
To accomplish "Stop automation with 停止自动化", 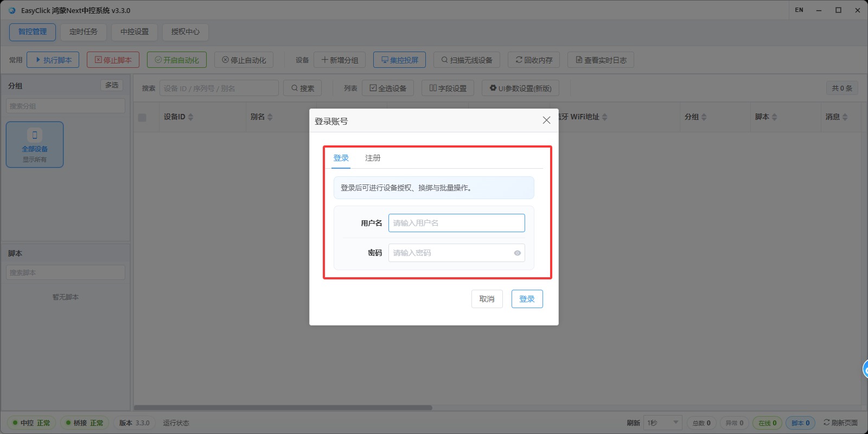I will pyautogui.click(x=244, y=60).
